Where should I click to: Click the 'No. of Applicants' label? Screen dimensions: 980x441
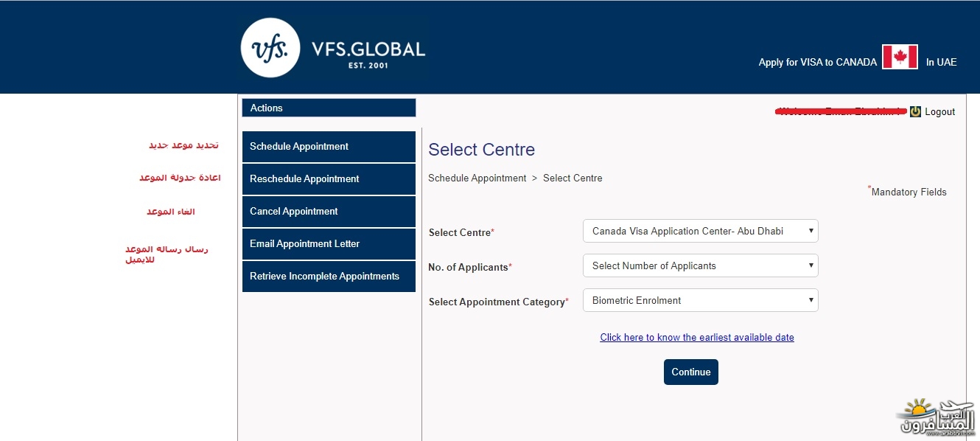click(470, 267)
